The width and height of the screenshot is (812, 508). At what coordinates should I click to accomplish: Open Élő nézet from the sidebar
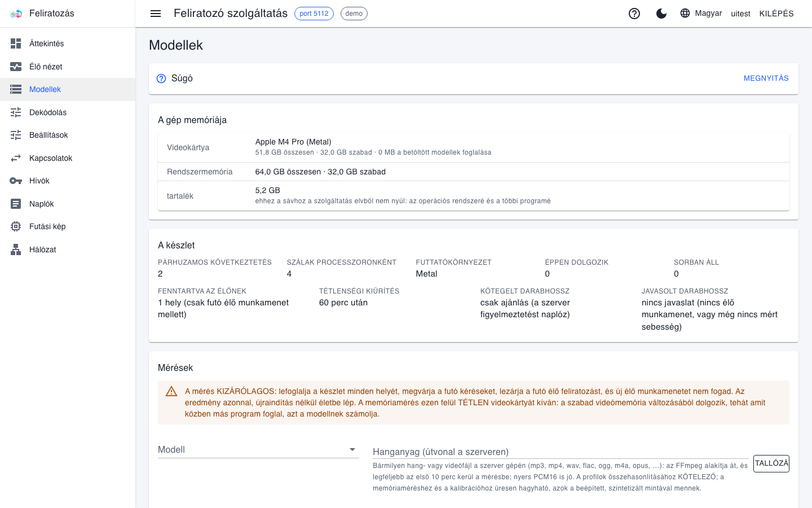68,67
